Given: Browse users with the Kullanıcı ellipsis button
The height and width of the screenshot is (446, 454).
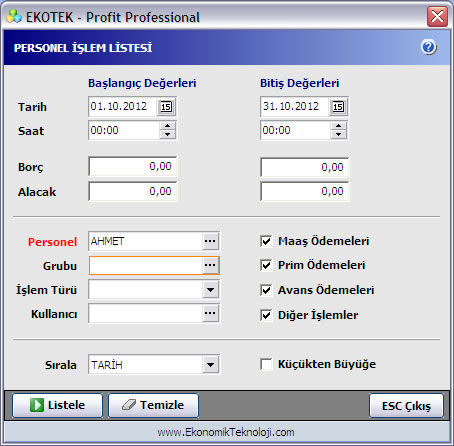Looking at the screenshot, I should pos(210,313).
